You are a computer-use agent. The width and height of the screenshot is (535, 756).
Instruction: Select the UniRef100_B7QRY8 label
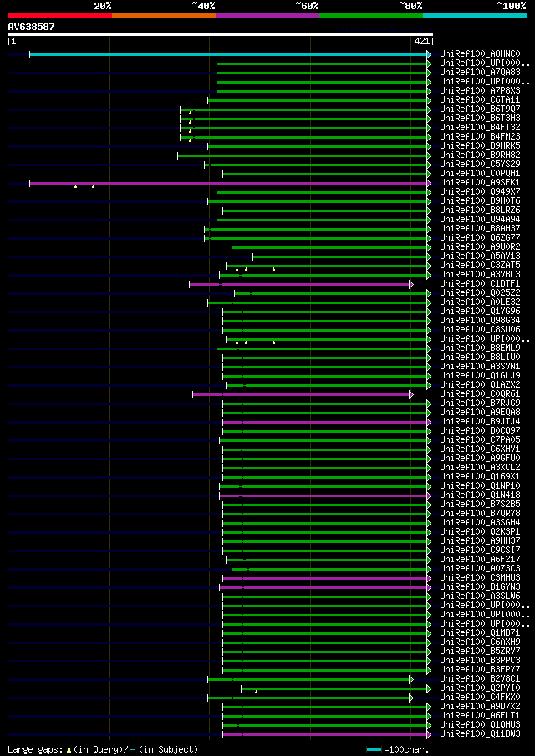pyautogui.click(x=480, y=513)
